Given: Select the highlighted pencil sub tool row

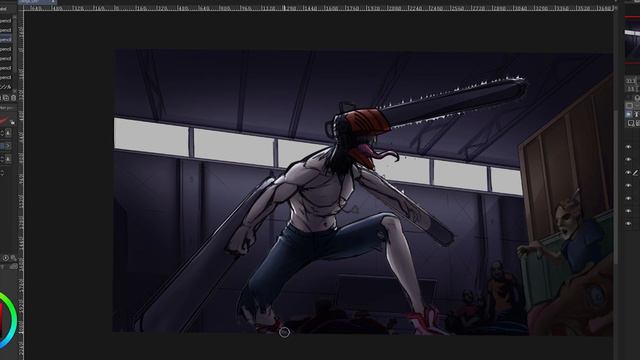Looking at the screenshot, I should tap(6, 39).
